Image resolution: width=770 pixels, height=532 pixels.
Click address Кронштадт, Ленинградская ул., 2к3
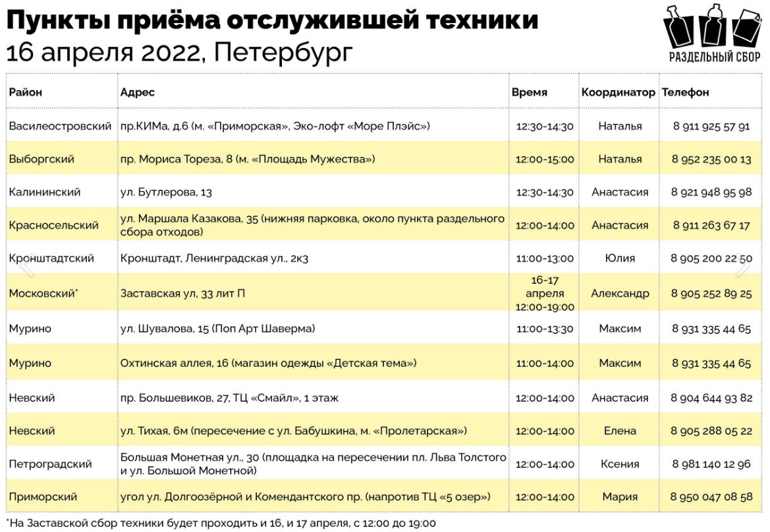click(x=214, y=258)
